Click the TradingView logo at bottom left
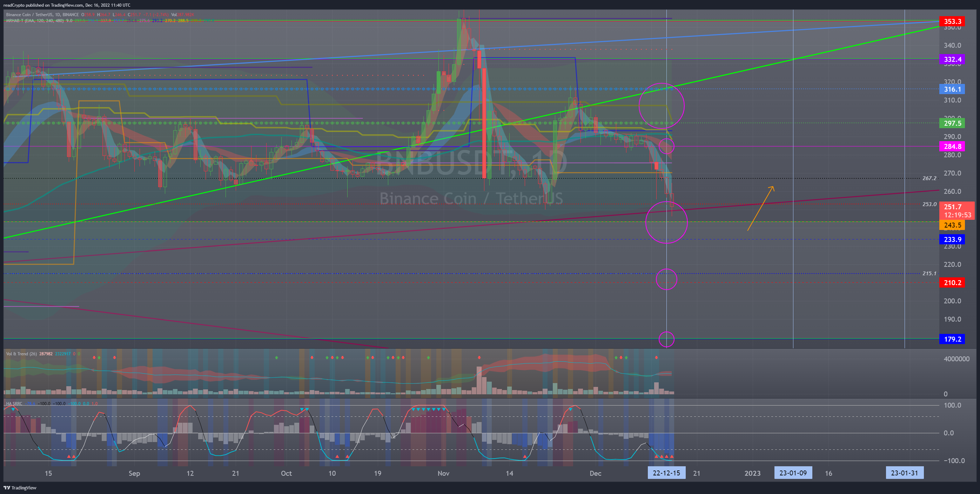This screenshot has height=494, width=980. 20,488
